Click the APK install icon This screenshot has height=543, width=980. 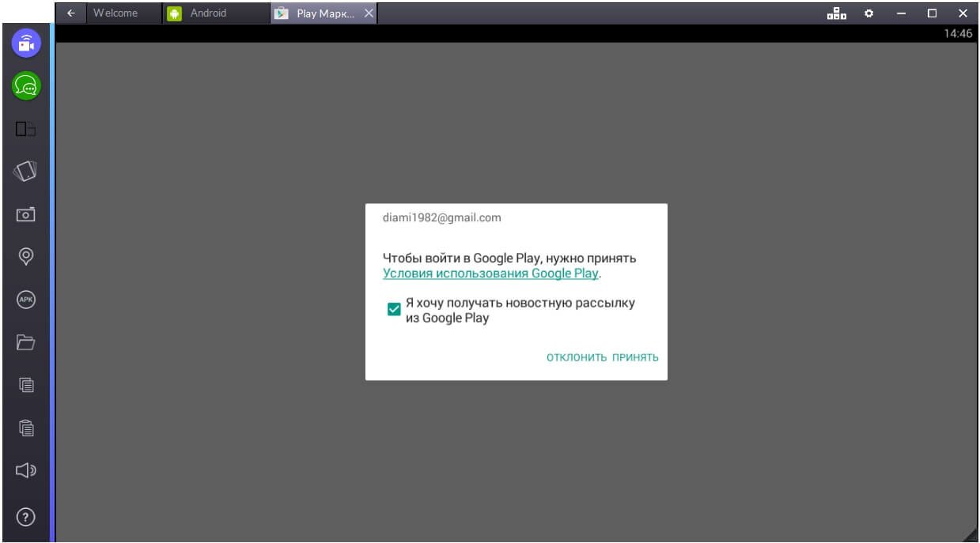[26, 300]
